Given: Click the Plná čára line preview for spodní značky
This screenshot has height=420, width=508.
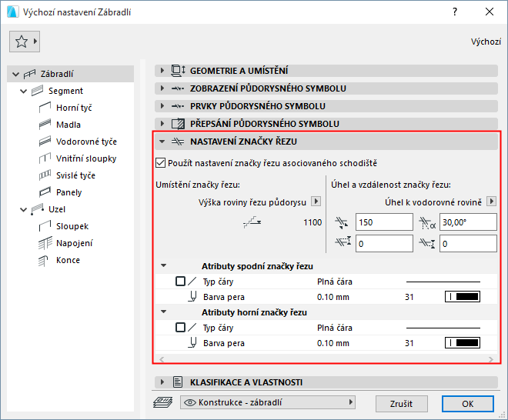Looking at the screenshot, I should 443,282.
